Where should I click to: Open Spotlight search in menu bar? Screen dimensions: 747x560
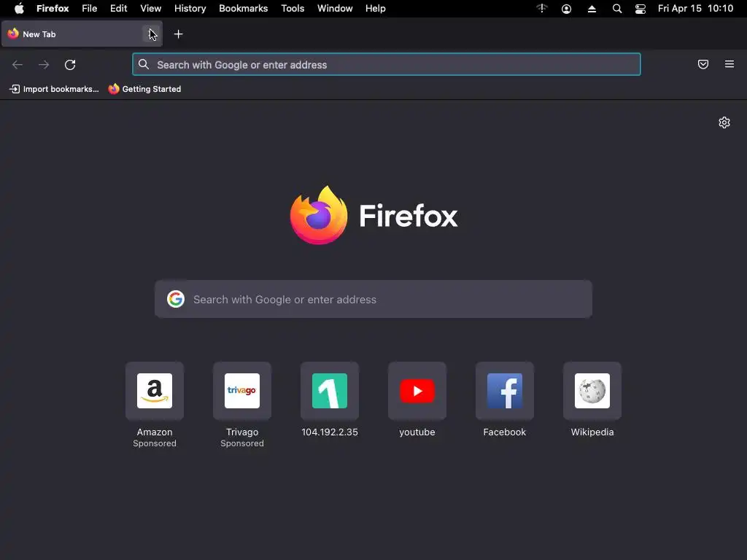click(617, 9)
